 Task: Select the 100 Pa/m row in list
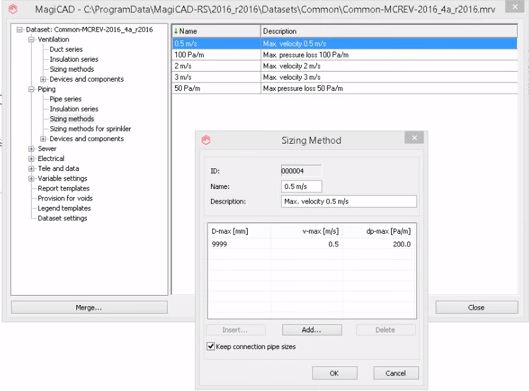pos(344,55)
